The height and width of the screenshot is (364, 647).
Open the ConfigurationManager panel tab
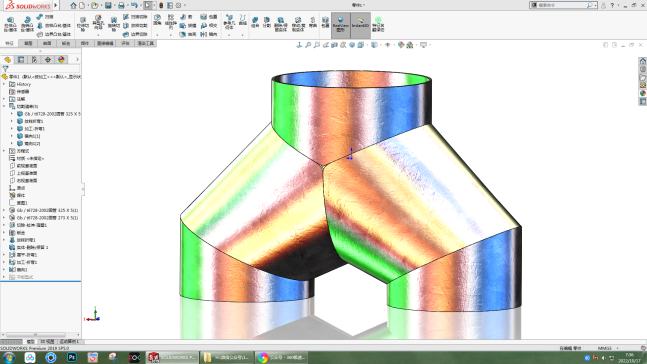34,60
